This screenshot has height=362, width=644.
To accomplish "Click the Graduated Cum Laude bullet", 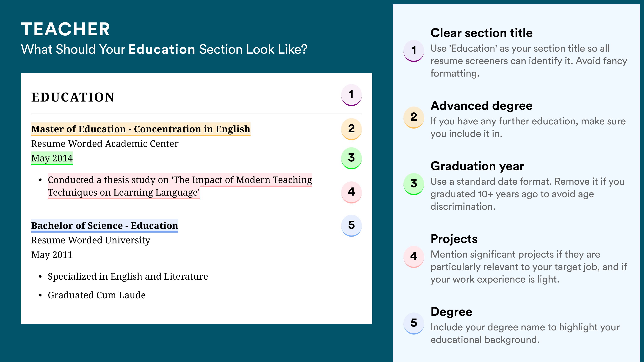I will (x=97, y=295).
